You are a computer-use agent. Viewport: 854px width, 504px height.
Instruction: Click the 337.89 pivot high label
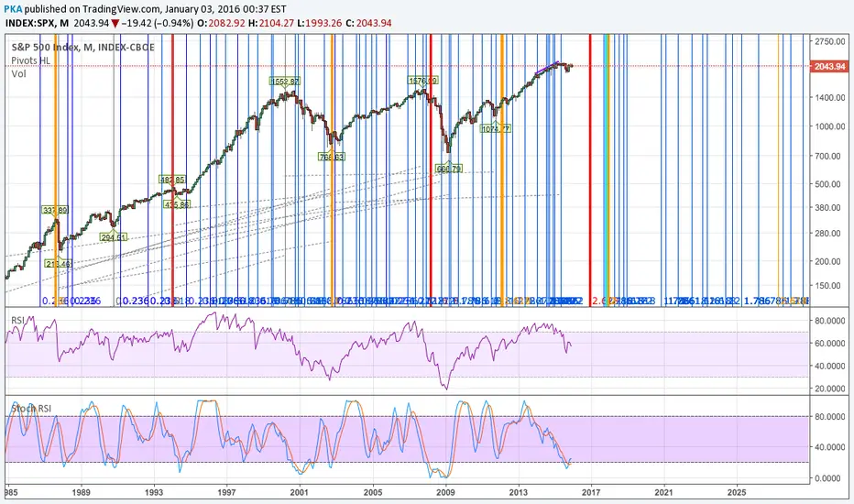pos(55,211)
